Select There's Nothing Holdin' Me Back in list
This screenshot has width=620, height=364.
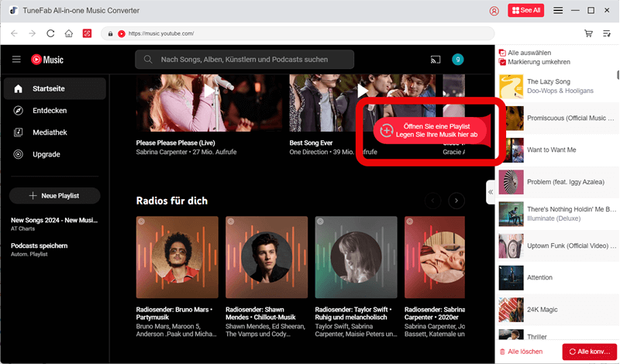[557, 214]
